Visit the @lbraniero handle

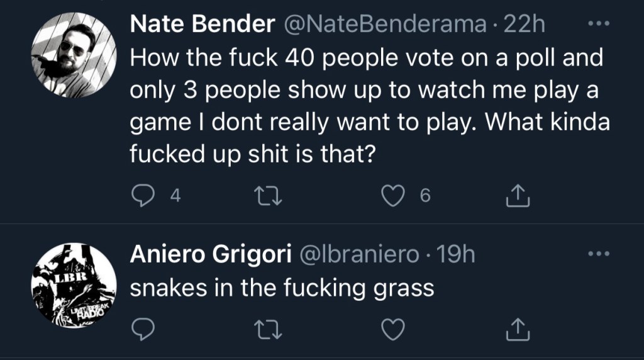coord(357,254)
